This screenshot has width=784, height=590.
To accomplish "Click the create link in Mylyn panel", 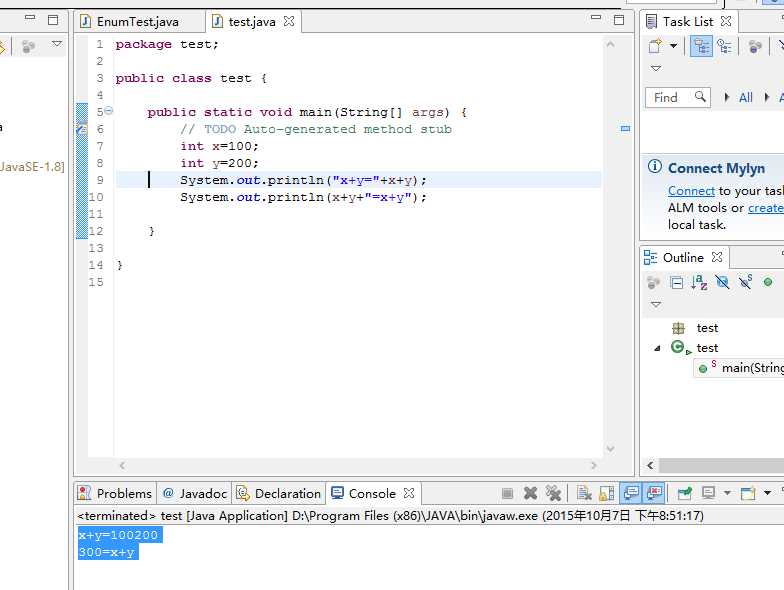I will click(766, 208).
